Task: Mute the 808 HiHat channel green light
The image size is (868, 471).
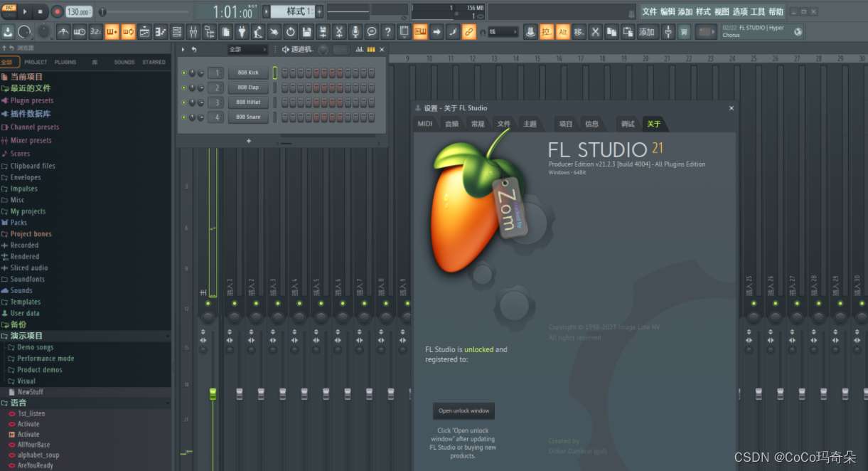Action: tap(184, 102)
